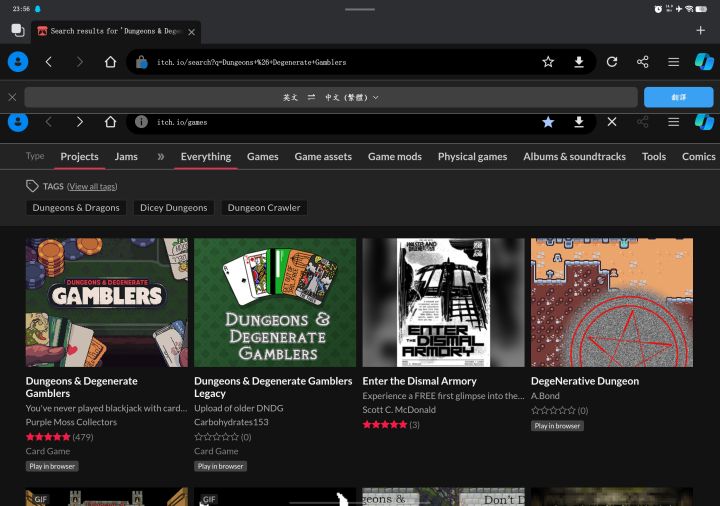
Task: Open Enter the Dismal Armory thumbnail
Action: coord(443,302)
